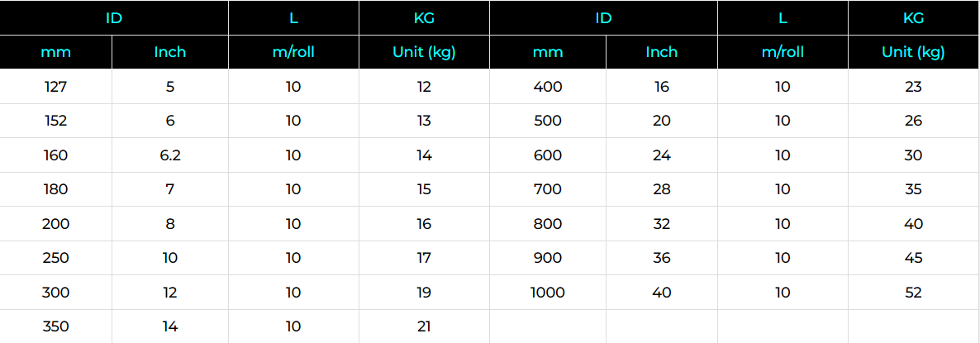The image size is (980, 343).
Task: Select the 1000 mm cell
Action: [x=548, y=293]
